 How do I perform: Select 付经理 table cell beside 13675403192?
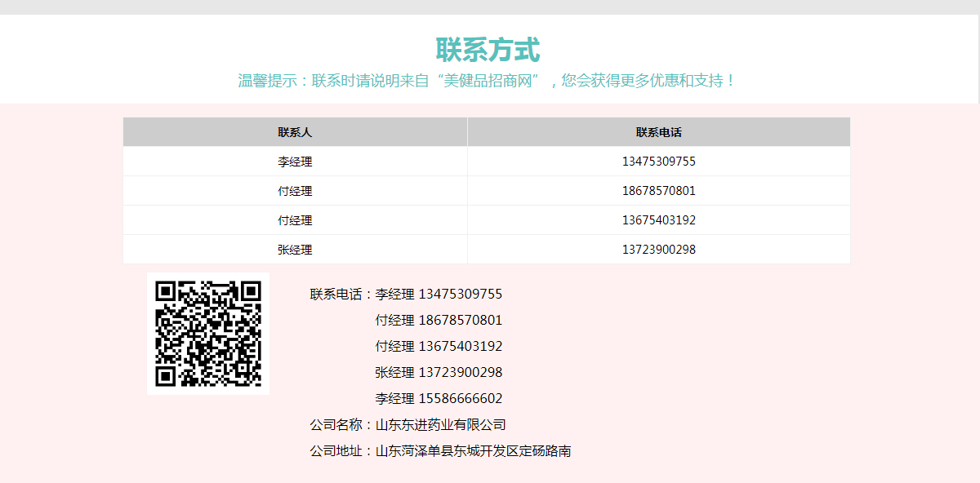295,220
